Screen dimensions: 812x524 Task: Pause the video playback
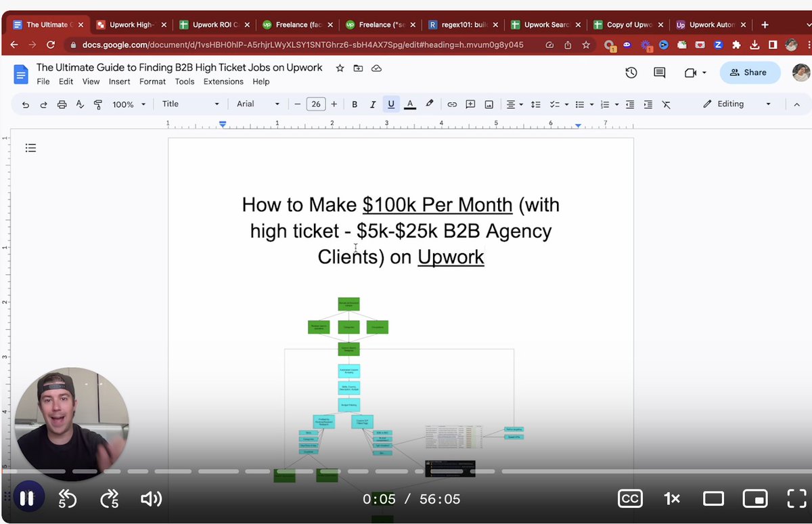coord(26,499)
